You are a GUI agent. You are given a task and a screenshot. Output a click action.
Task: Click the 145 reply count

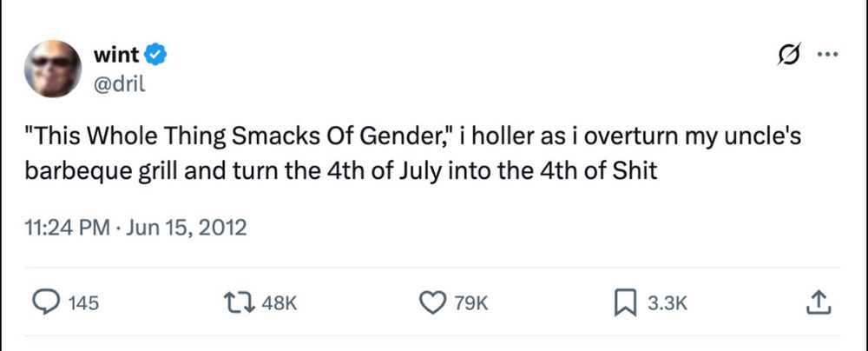coord(82,302)
